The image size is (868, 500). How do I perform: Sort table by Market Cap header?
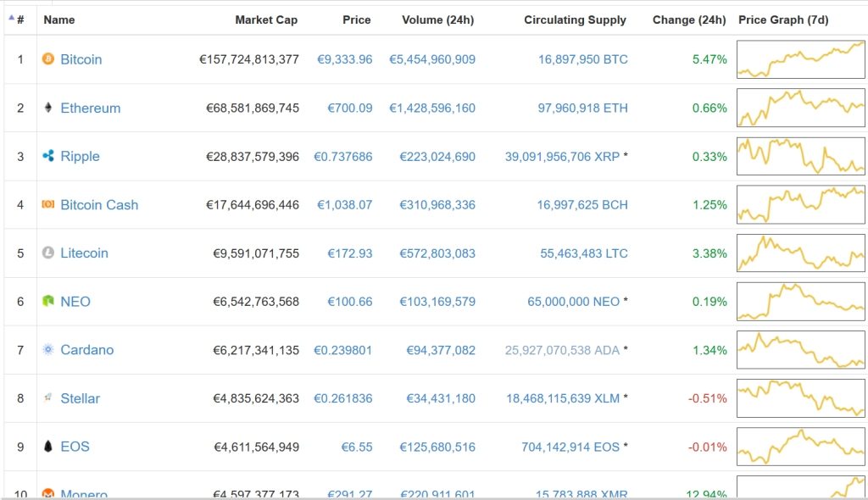tap(266, 19)
